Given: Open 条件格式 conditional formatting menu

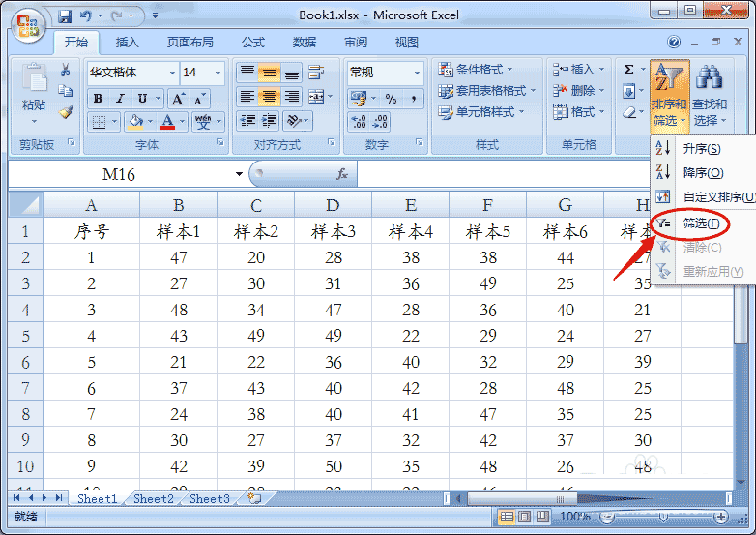Looking at the screenshot, I should coord(476,70).
